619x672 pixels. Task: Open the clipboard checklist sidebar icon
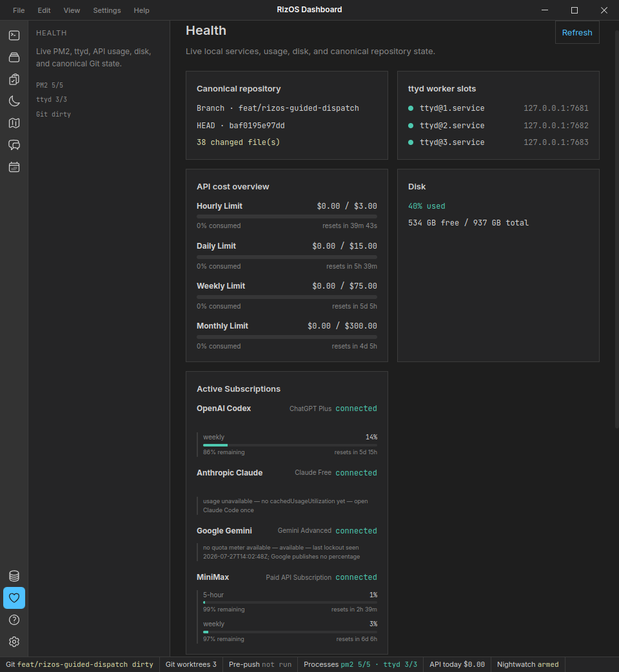pos(14,79)
